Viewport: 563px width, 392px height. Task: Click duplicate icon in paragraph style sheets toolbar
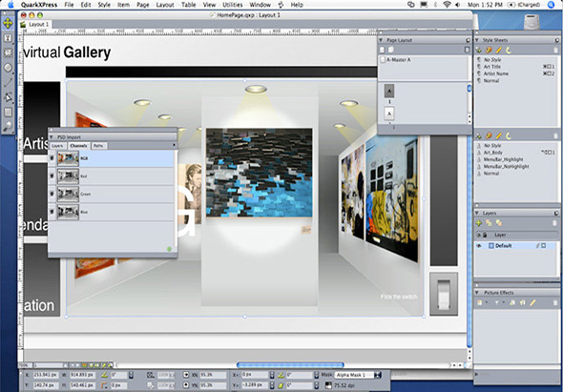point(489,51)
